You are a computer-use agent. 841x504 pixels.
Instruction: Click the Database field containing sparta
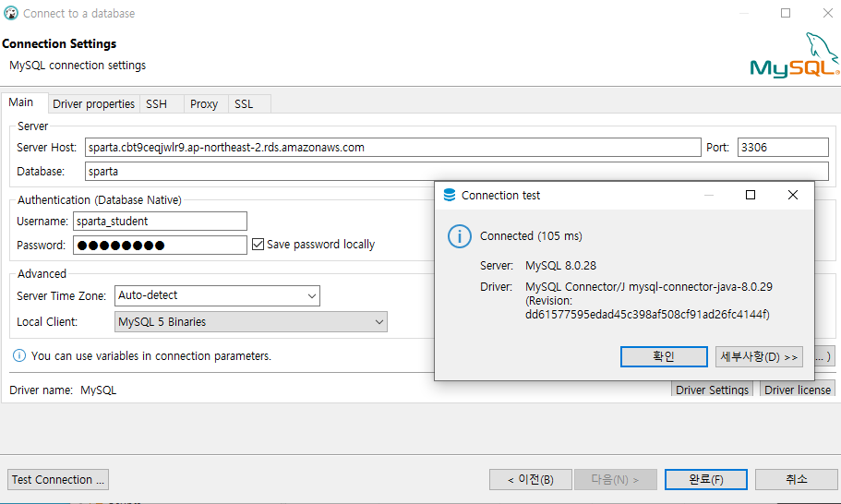456,172
